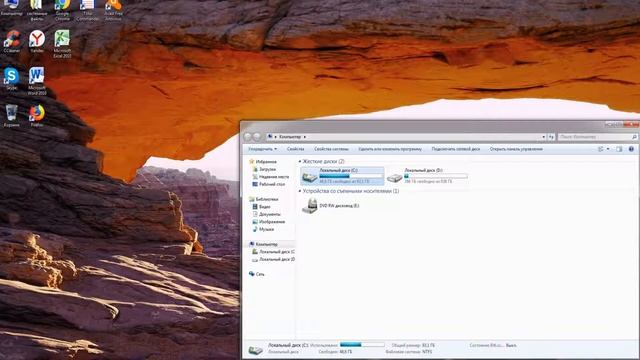Collapse the removable storage devices group

(x=300, y=191)
